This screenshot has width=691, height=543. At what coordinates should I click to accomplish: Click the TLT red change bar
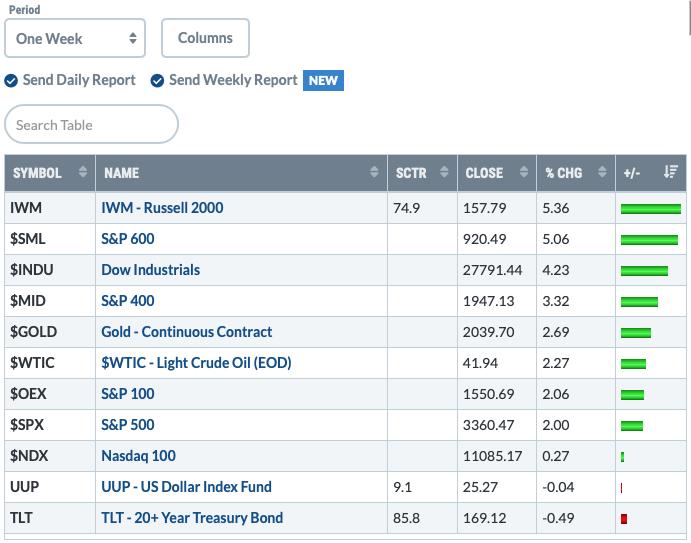(x=624, y=519)
